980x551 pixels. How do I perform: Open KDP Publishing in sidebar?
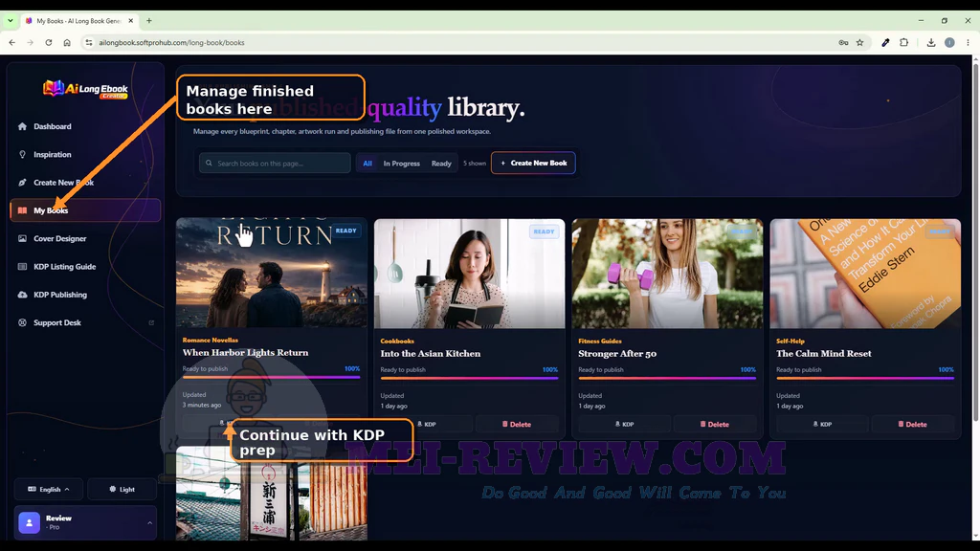[x=85, y=295]
